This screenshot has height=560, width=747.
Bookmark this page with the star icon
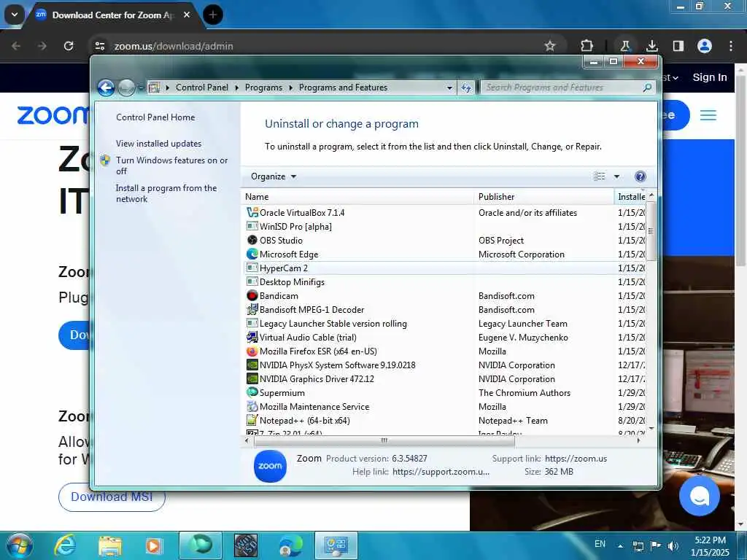pyautogui.click(x=550, y=46)
